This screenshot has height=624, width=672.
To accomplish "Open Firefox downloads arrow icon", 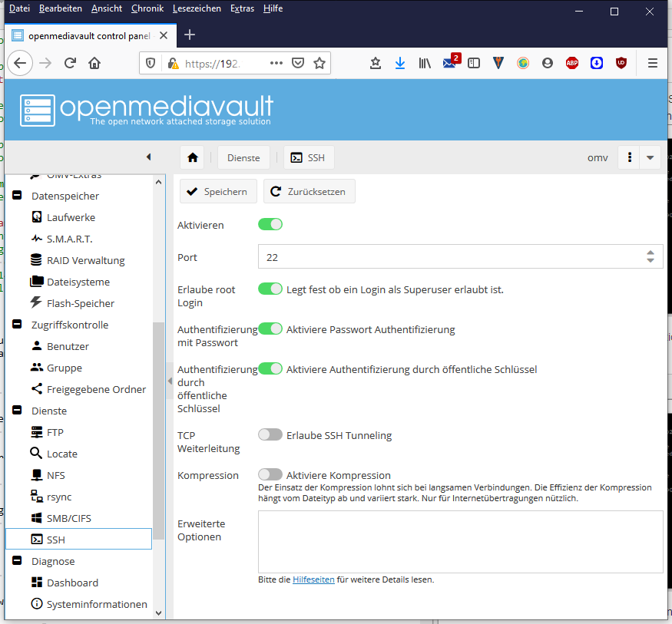I will pyautogui.click(x=399, y=63).
